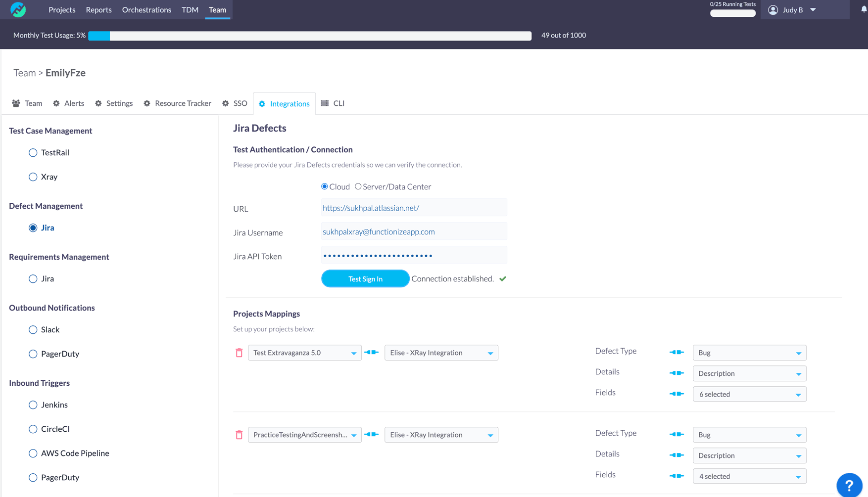
Task: Open first Elise - XRay Integration dropdown
Action: [441, 353]
